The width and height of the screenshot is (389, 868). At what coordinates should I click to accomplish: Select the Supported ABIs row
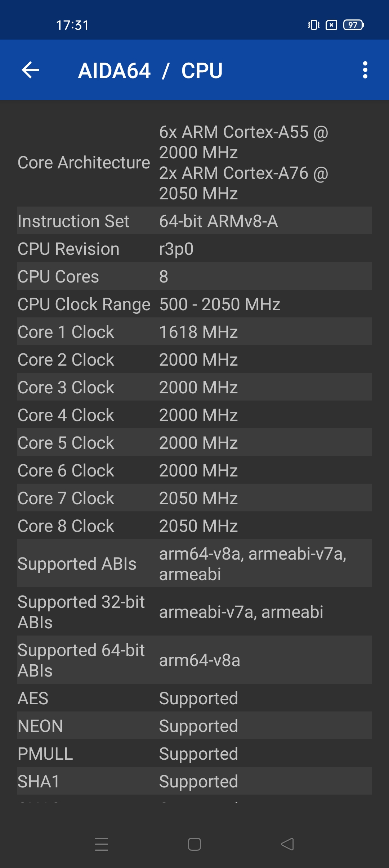tap(194, 563)
